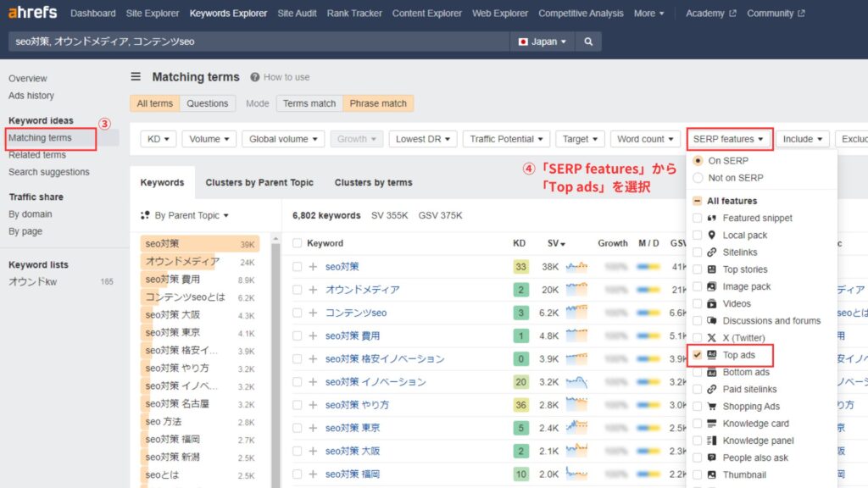Open Site Explorer in top navigation

pos(153,14)
